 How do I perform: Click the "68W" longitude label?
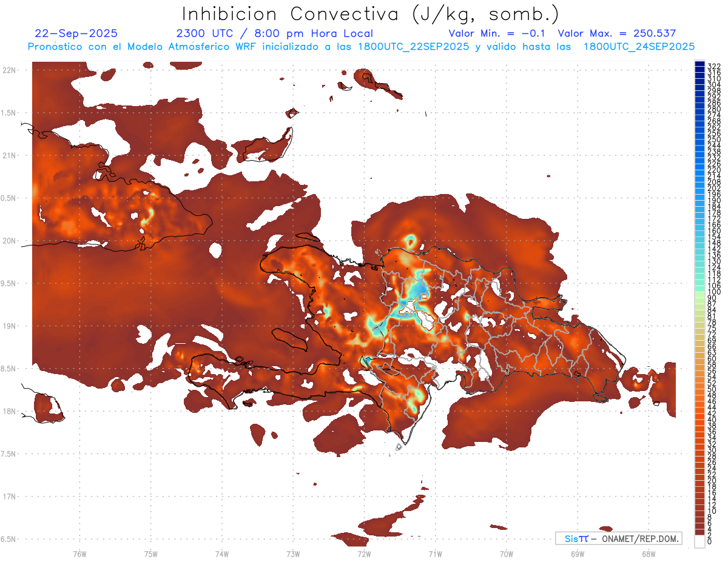(x=648, y=554)
